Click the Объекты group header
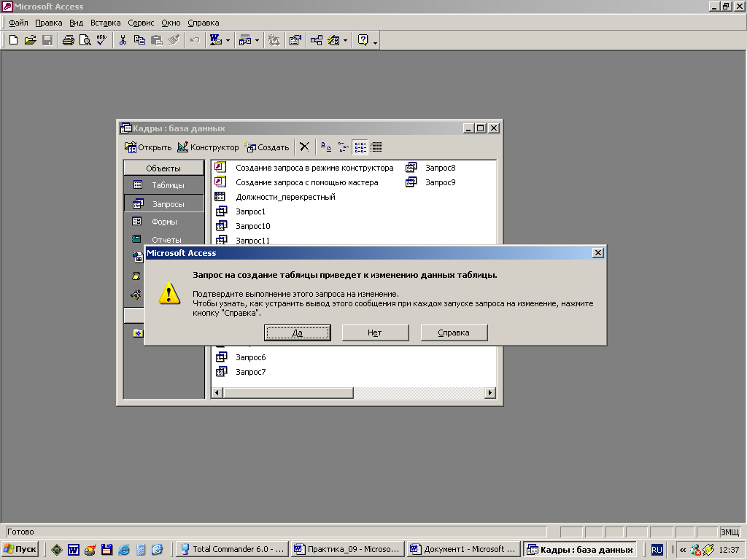This screenshot has height=560, width=747. [163, 168]
